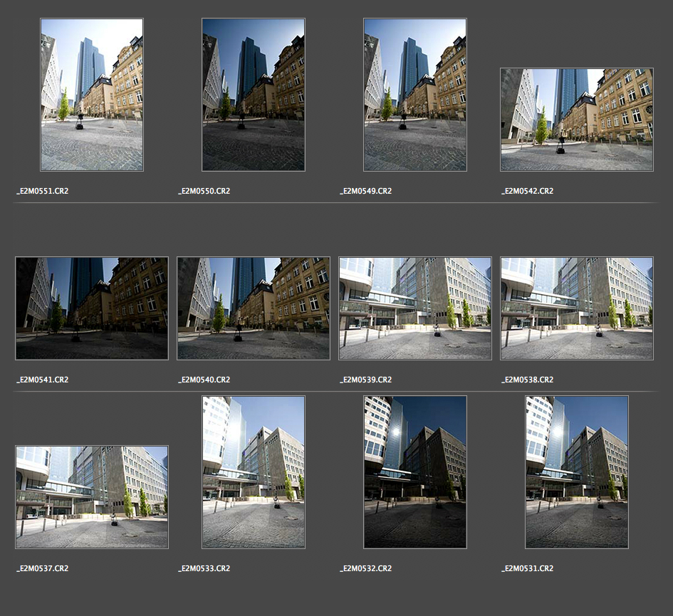Select the landscape _E2M0542.CR2 thumbnail
The width and height of the screenshot is (673, 616).
pos(577,120)
